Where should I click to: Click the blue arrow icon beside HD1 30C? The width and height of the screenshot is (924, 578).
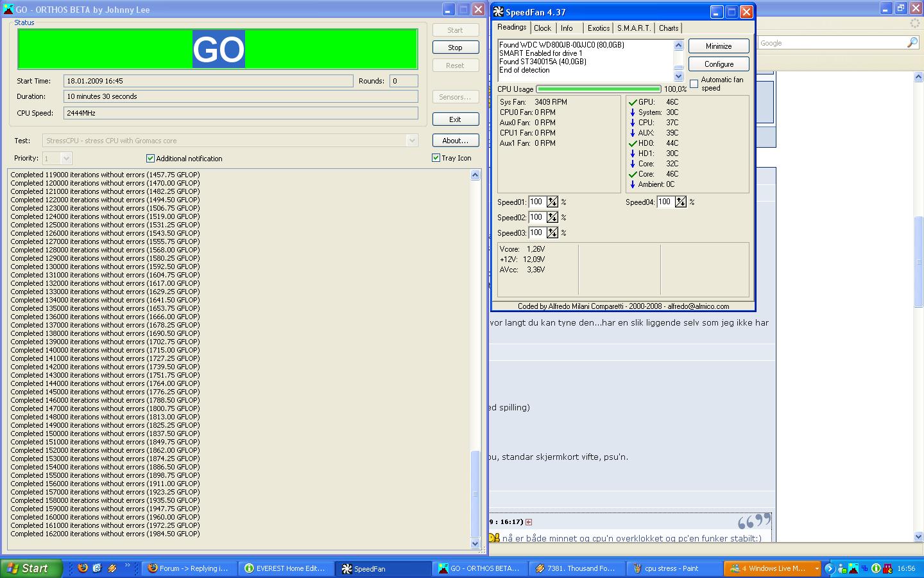(633, 153)
